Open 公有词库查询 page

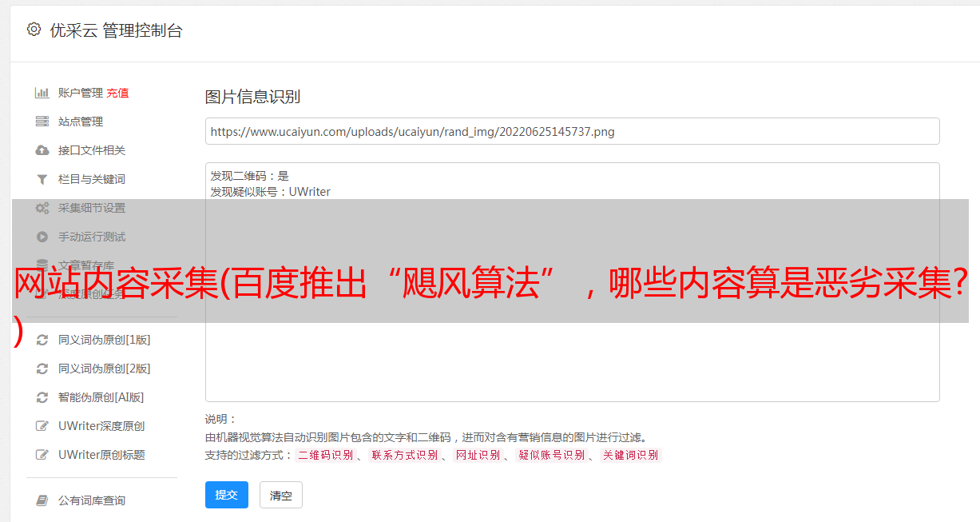tap(93, 500)
